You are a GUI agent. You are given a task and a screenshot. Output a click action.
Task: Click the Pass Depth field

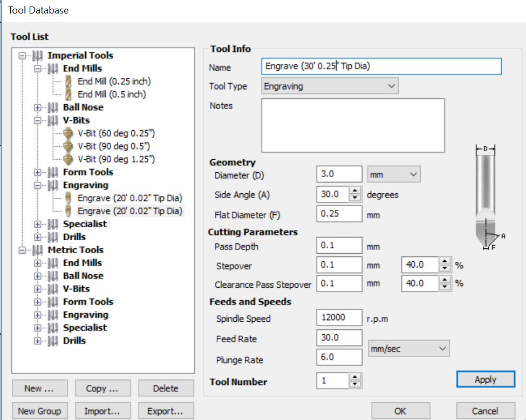tap(339, 246)
